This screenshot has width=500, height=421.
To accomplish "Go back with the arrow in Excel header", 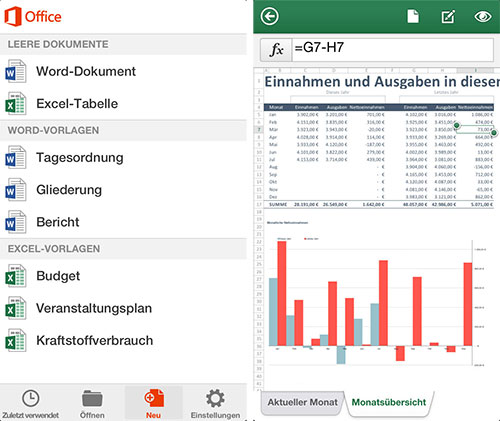I will point(269,16).
